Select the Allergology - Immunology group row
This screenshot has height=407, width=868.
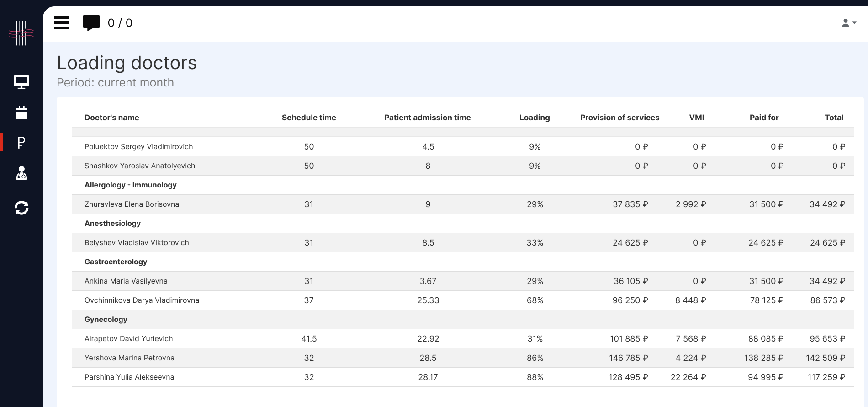(131, 185)
